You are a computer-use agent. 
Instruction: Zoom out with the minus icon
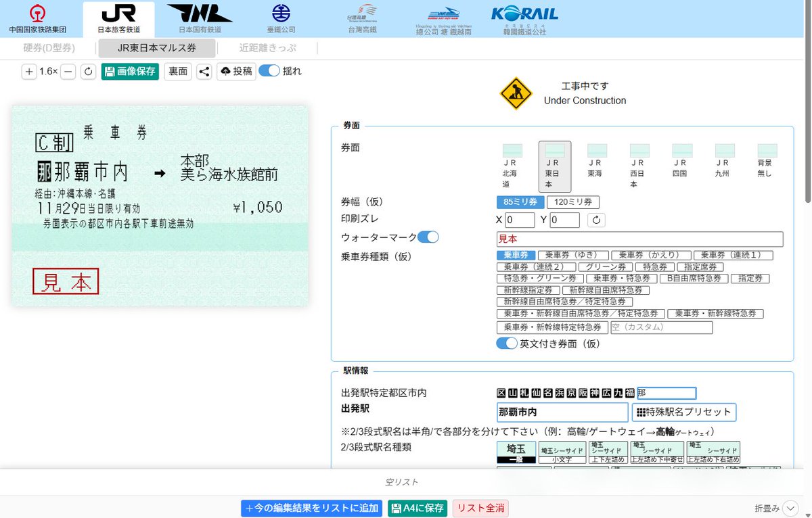68,72
